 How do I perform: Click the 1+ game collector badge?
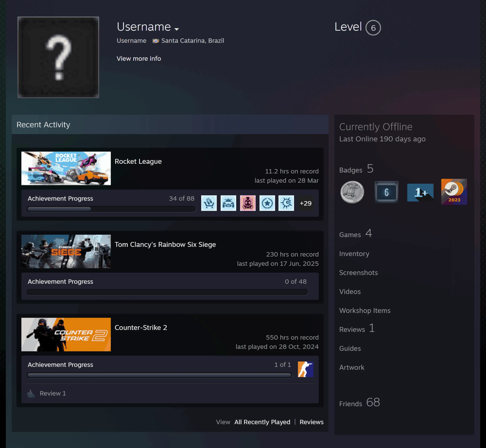(x=420, y=192)
